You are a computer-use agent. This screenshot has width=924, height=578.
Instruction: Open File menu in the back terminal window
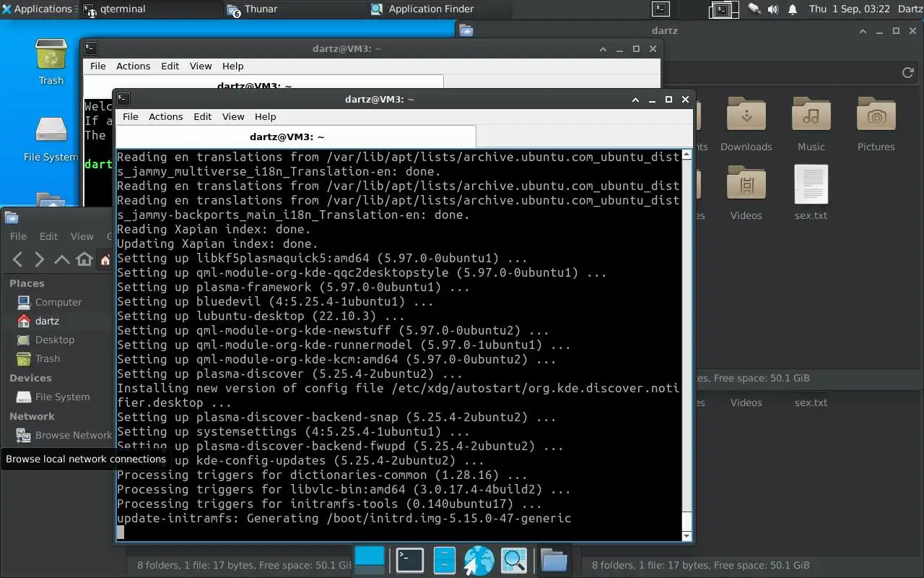97,66
